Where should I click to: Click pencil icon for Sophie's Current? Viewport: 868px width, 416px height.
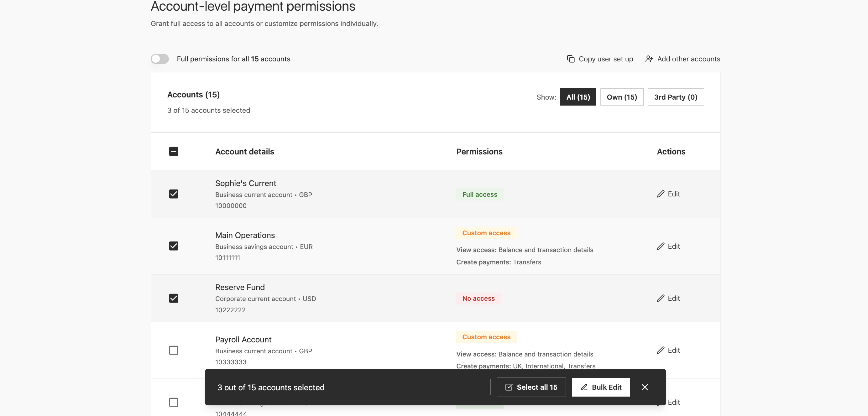[661, 194]
